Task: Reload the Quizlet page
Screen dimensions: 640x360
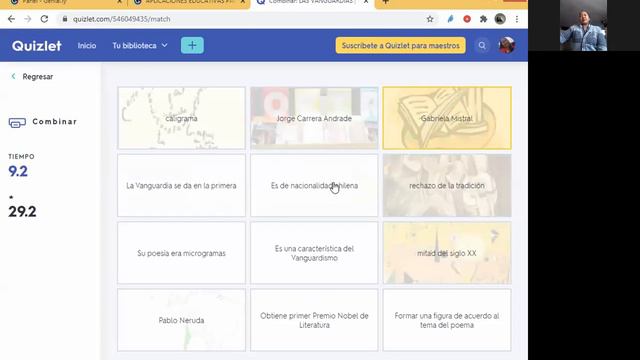Action: pos(44,19)
